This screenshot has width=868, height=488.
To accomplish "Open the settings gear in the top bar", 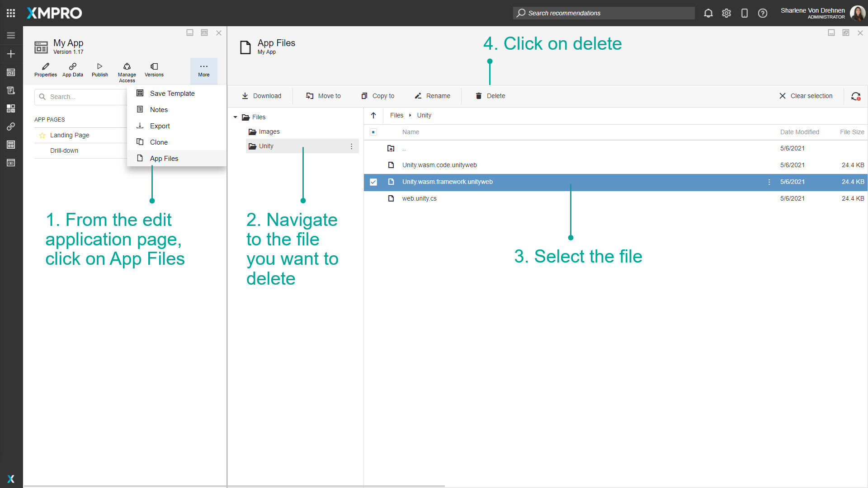I will coord(726,13).
